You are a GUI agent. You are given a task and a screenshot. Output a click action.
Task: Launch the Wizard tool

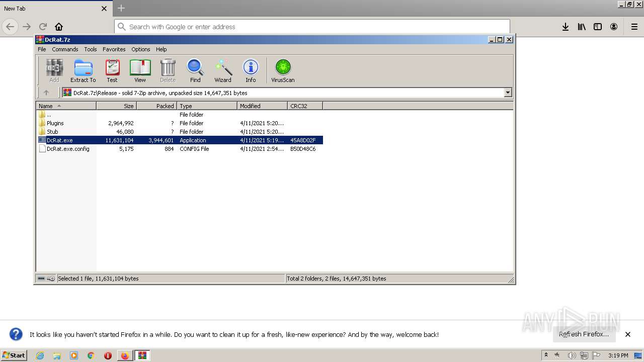pos(223,70)
